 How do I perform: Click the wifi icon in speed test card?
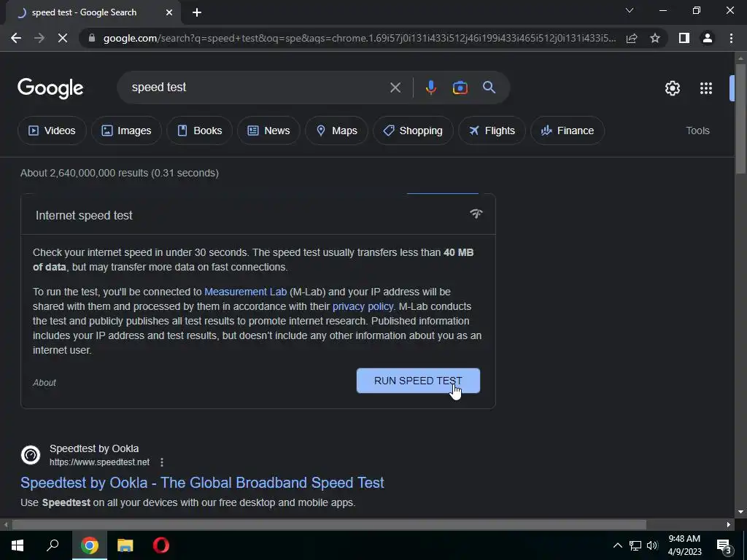[476, 214]
